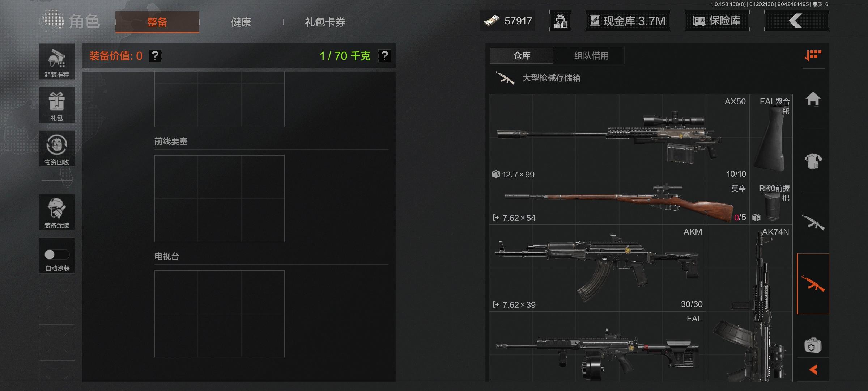Toggle the 自动涂装 auto skin switch
The image size is (868, 391).
[57, 255]
